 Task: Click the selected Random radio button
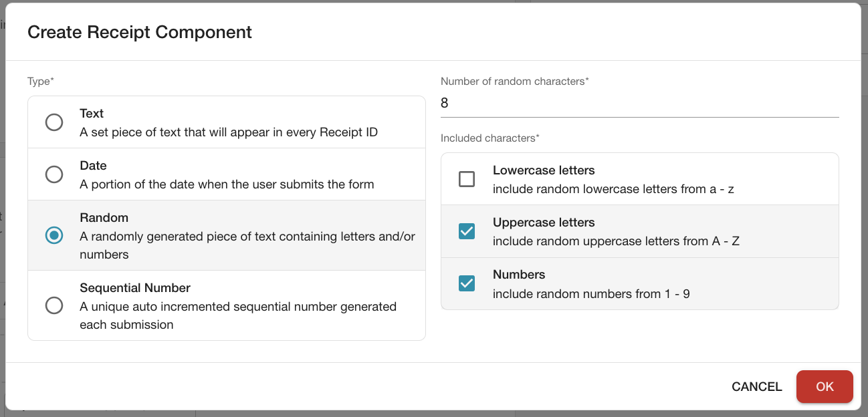tap(54, 235)
